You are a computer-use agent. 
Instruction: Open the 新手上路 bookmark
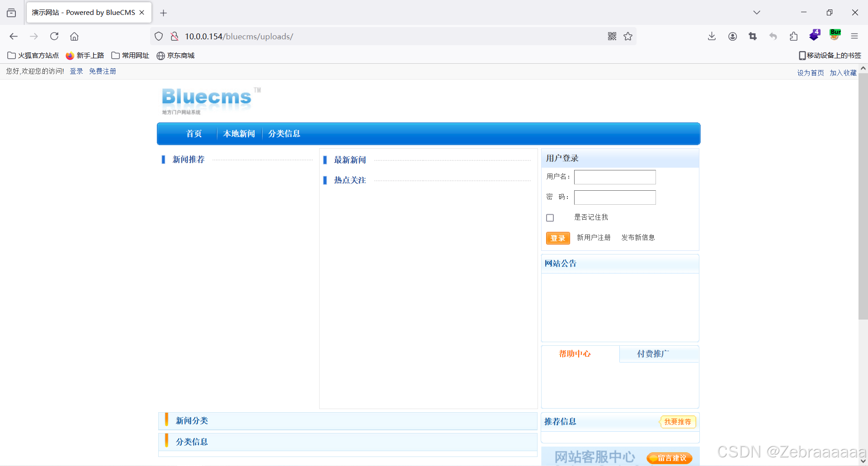tap(85, 55)
